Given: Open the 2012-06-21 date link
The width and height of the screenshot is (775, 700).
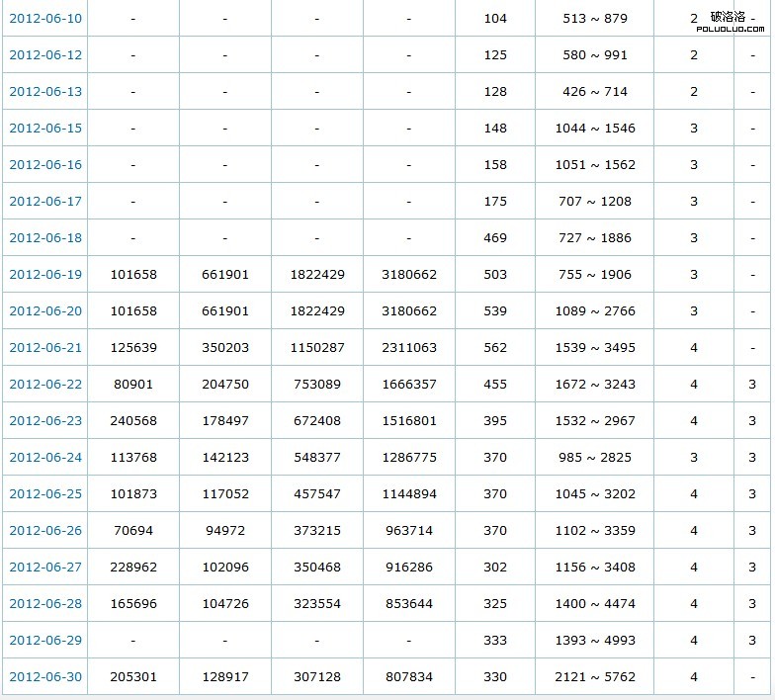Looking at the screenshot, I should click(45, 348).
